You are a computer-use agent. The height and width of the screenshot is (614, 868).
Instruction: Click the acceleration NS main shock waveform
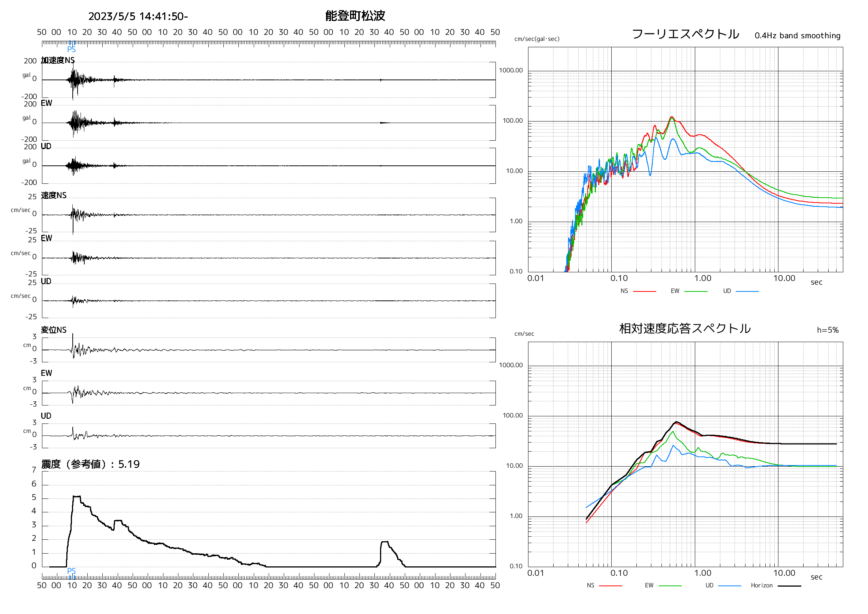click(x=75, y=80)
